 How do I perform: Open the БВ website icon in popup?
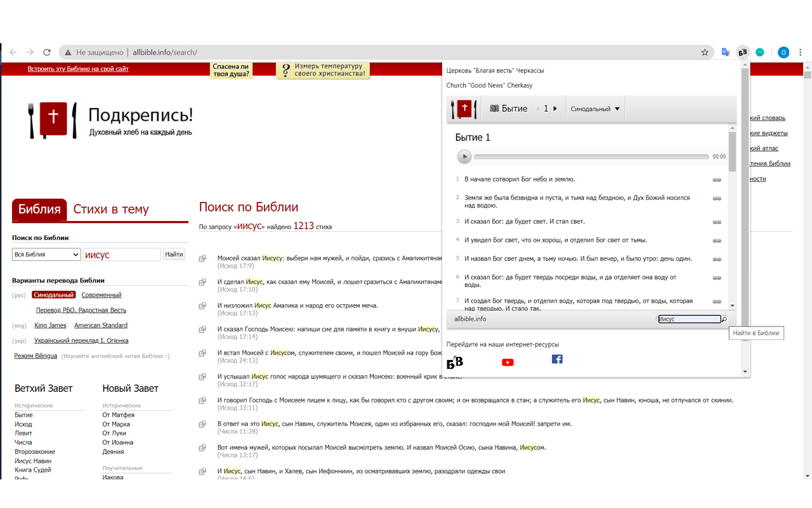coord(455,362)
